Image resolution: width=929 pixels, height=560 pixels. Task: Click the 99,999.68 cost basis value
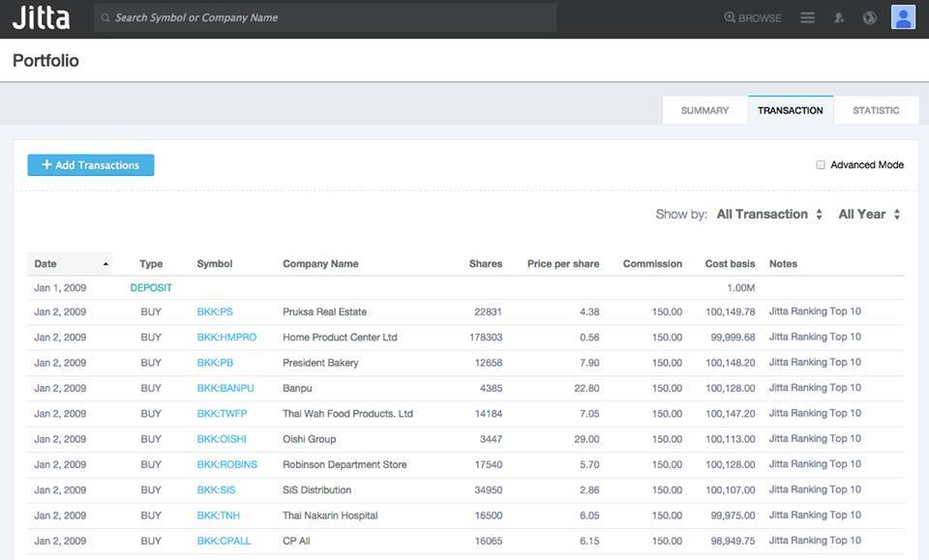733,337
